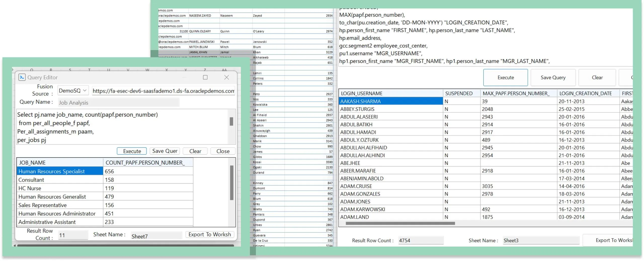Screen dimensions: 644x261
Task: Clear the login details query
Action: coord(597,77)
